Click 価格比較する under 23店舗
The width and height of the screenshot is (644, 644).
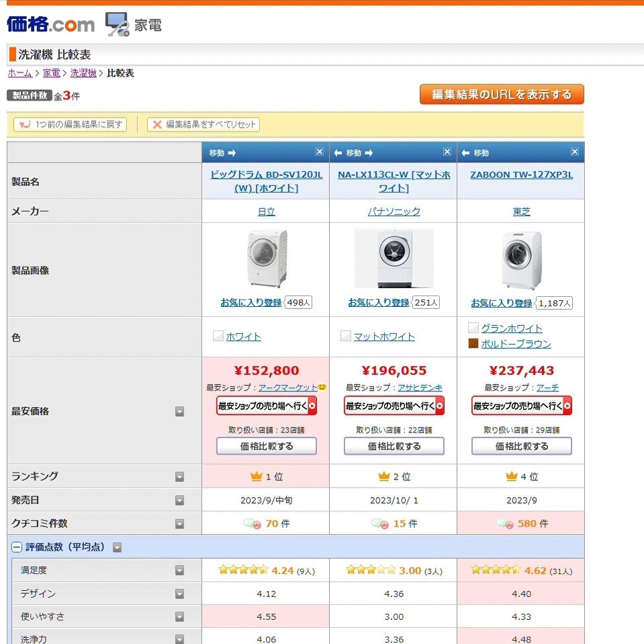[x=267, y=446]
